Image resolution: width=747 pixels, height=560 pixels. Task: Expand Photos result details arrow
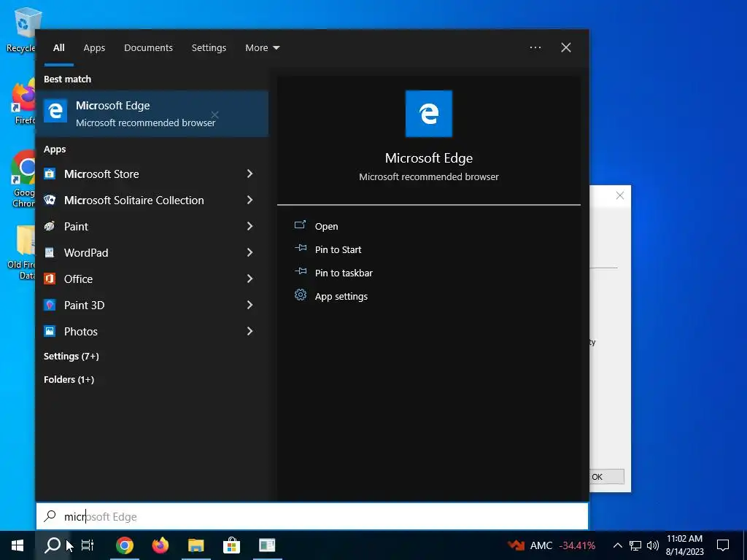point(249,331)
